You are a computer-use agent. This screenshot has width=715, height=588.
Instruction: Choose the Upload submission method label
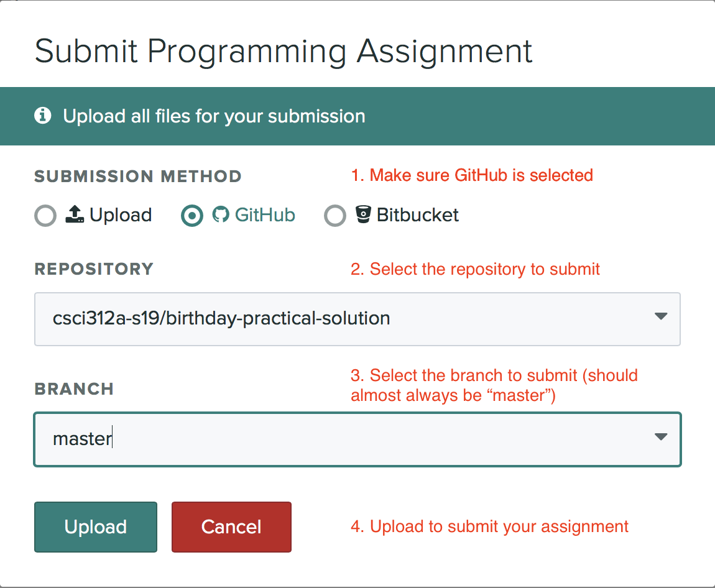tap(121, 214)
